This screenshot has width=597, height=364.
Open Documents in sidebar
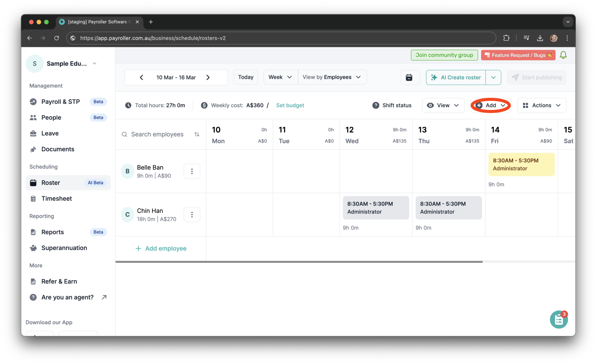tap(68, 149)
